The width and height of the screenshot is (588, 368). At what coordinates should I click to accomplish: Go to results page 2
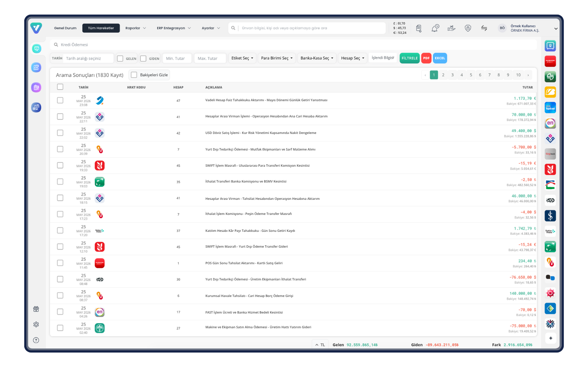[443, 75]
